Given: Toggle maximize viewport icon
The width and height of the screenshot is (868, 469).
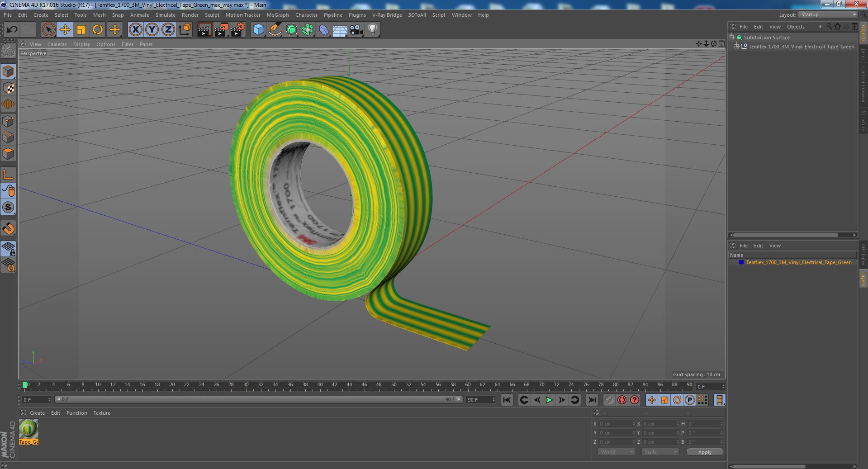Looking at the screenshot, I should point(721,44).
